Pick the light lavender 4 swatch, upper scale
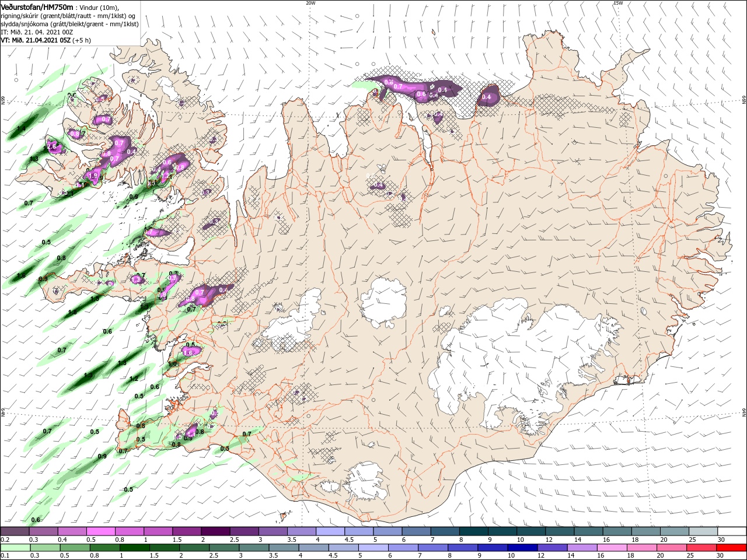The height and width of the screenshot is (560, 747). 330,531
